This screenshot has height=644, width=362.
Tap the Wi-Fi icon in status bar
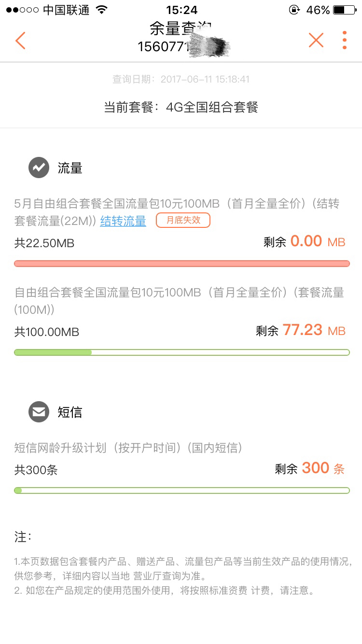coord(101,10)
